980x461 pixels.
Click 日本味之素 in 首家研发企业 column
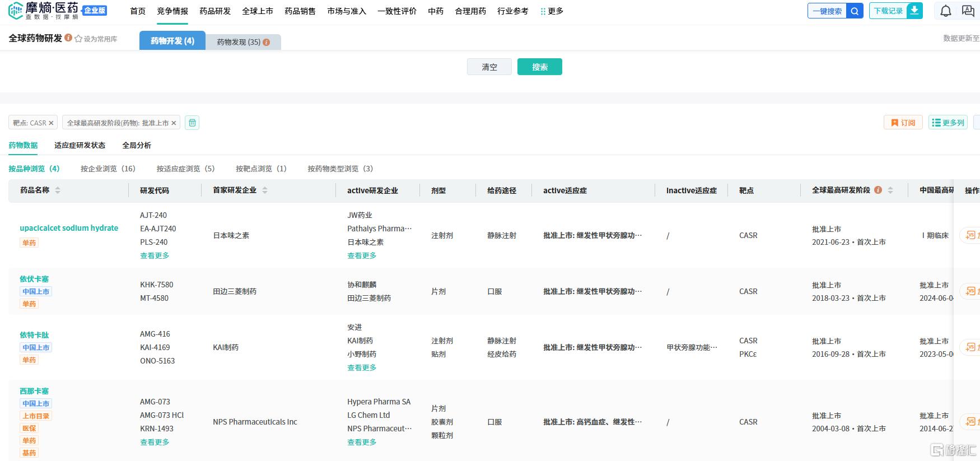[x=231, y=235]
